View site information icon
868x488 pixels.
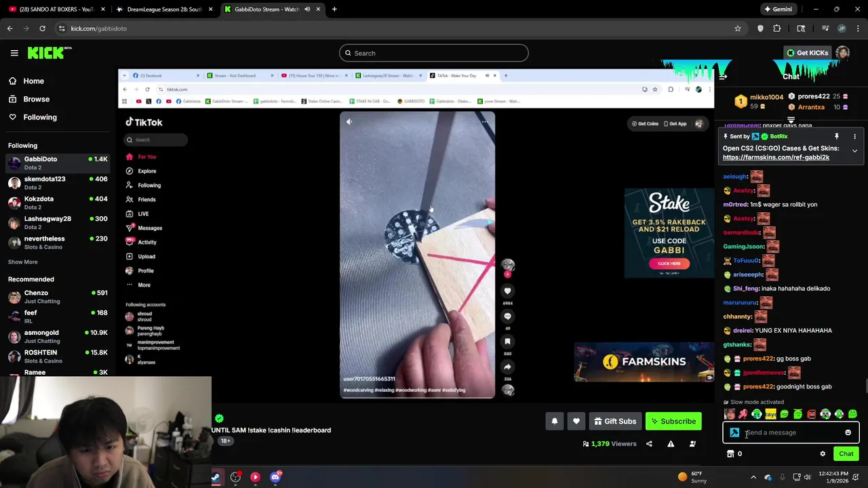point(62,28)
